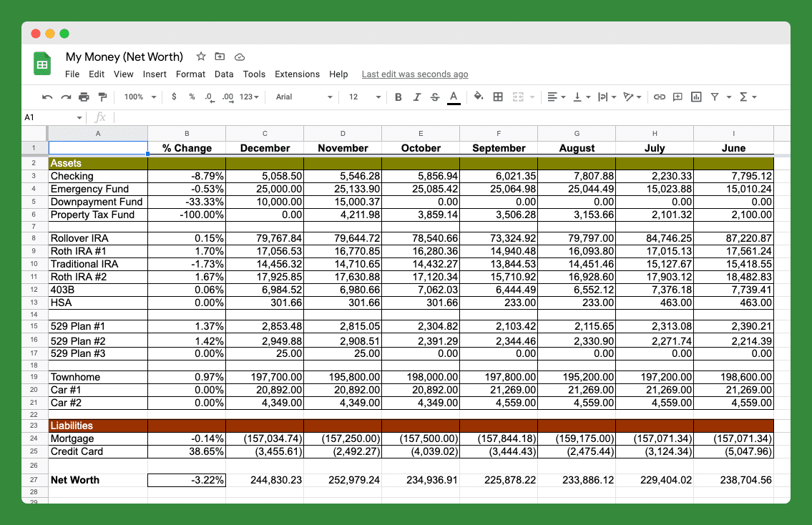Open the zoom 100% dropdown
Screen dimensions: 812x525
[140, 97]
